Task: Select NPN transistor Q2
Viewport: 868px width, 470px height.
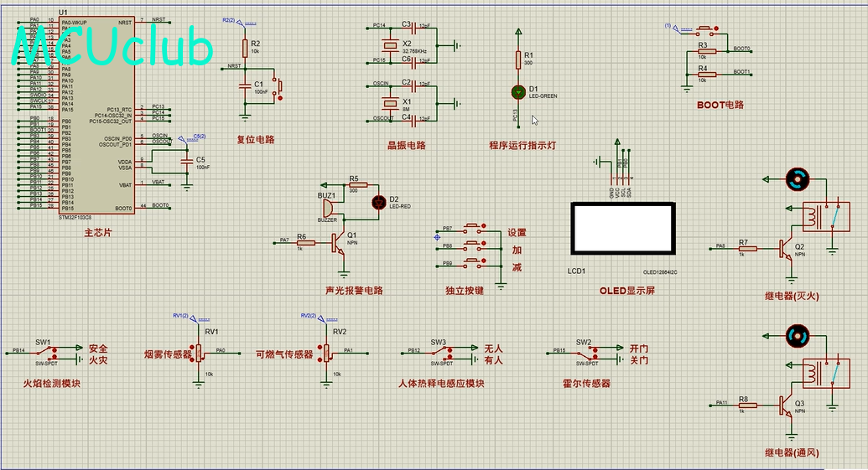Action: click(786, 250)
